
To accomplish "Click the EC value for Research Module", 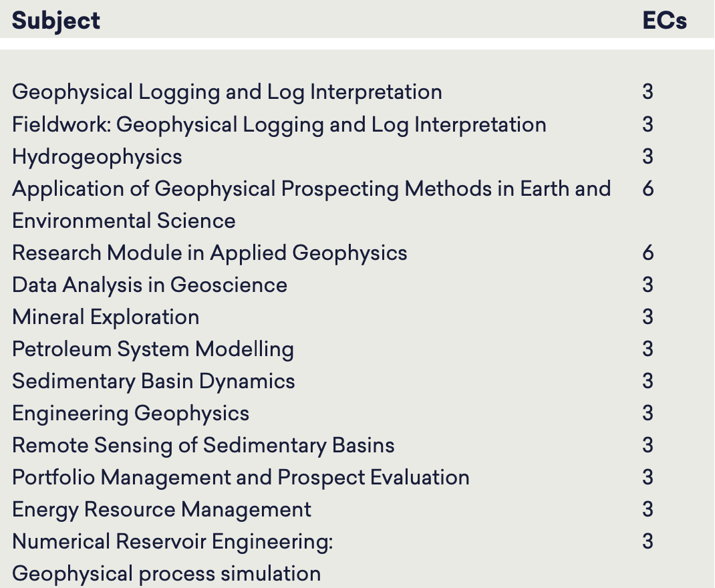I will tap(648, 253).
